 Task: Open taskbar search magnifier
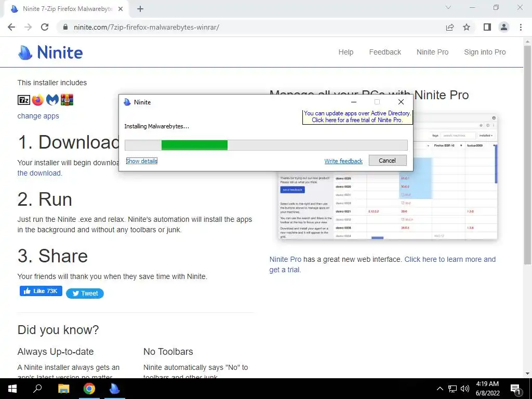[37, 389]
